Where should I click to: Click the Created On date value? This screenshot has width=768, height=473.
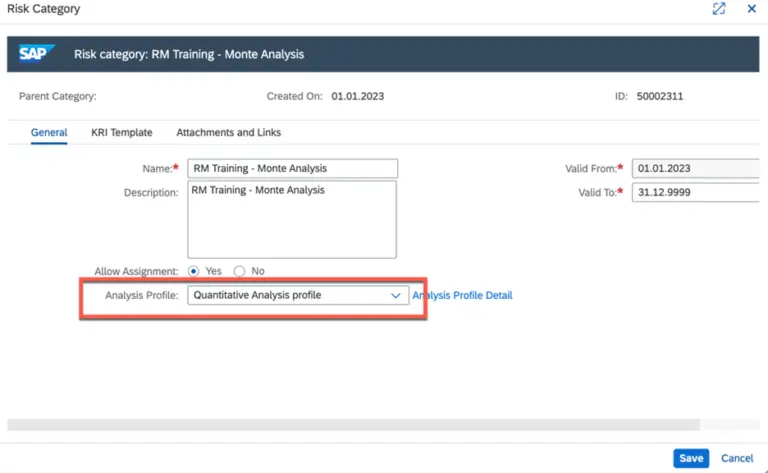[x=357, y=97]
